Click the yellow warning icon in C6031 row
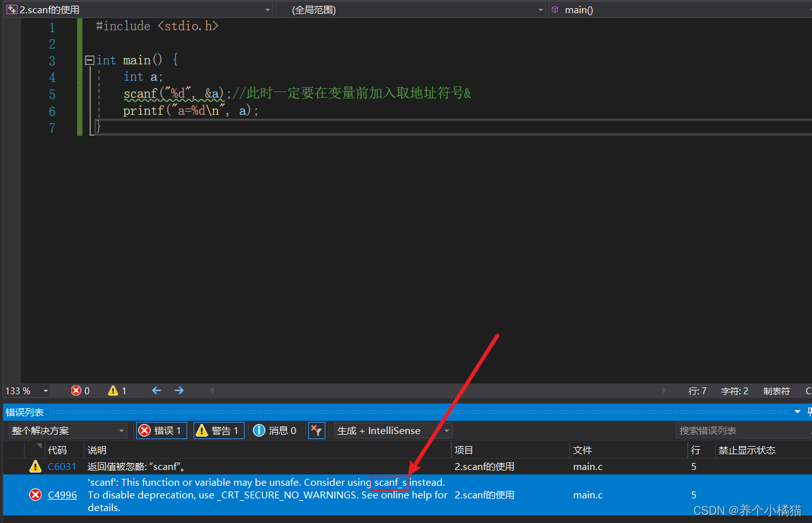The image size is (812, 523). click(35, 467)
